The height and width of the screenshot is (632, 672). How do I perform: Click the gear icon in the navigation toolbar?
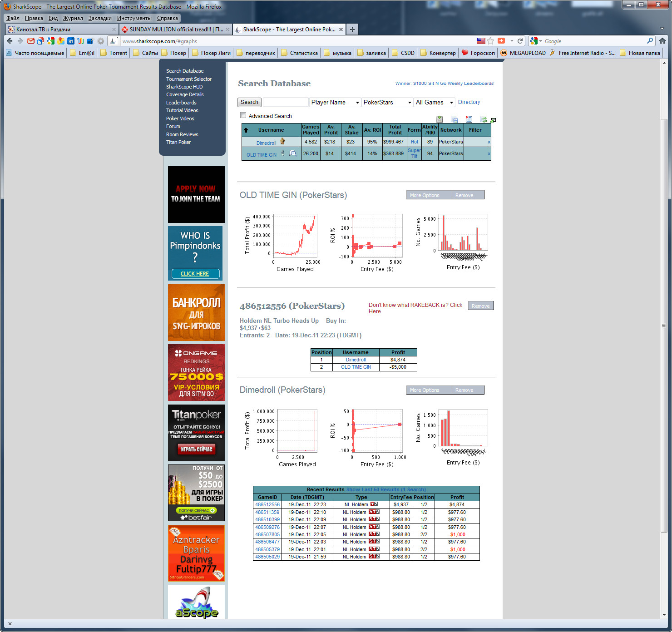pos(101,41)
